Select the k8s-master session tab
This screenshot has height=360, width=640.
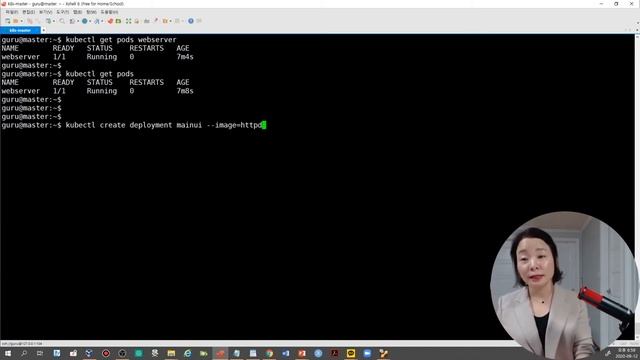coord(20,30)
